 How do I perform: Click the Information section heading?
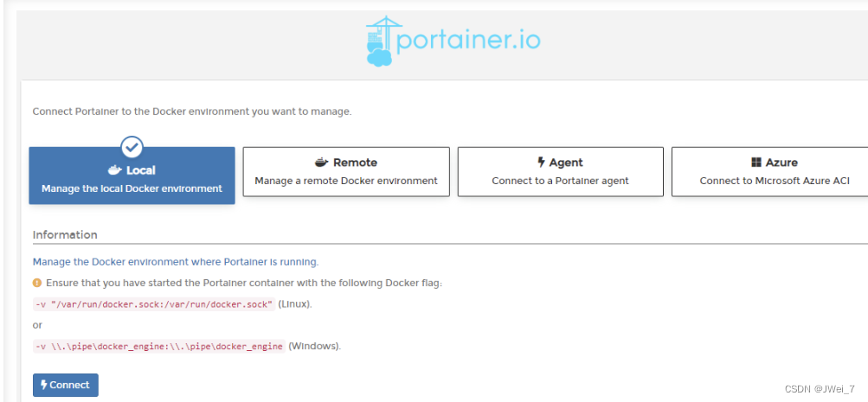pos(65,234)
